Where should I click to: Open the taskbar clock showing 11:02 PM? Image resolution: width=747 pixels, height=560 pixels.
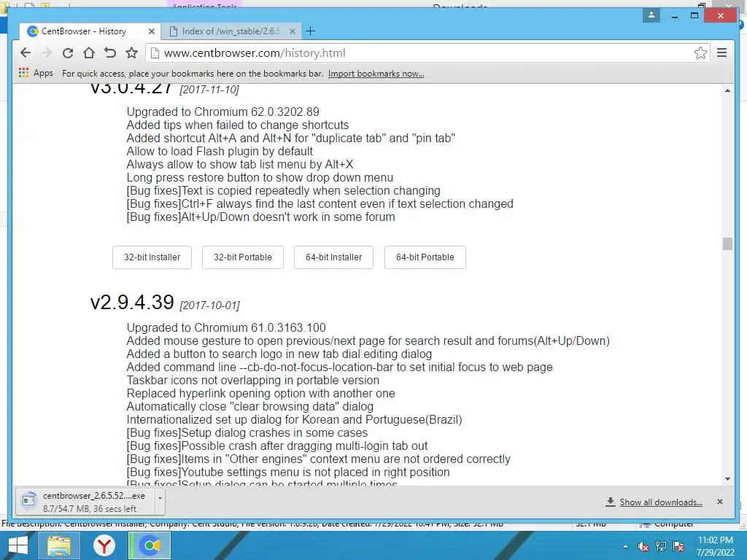click(716, 546)
